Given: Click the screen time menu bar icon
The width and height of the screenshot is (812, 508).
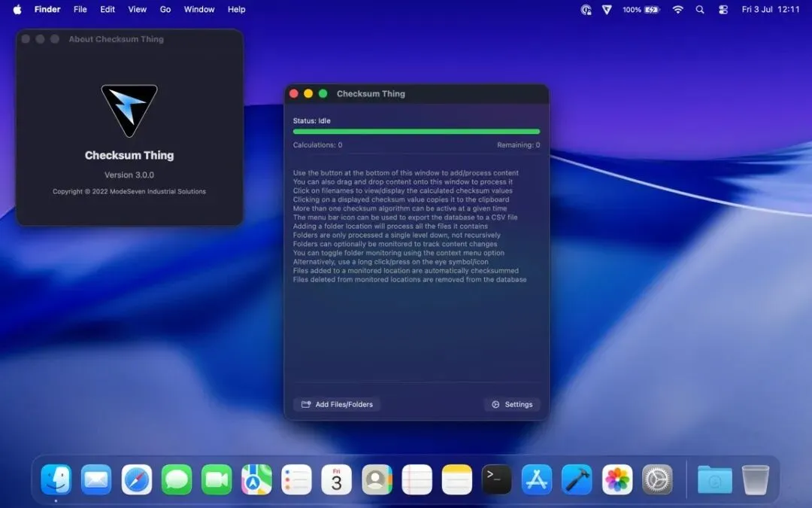Looking at the screenshot, I should click(x=586, y=9).
